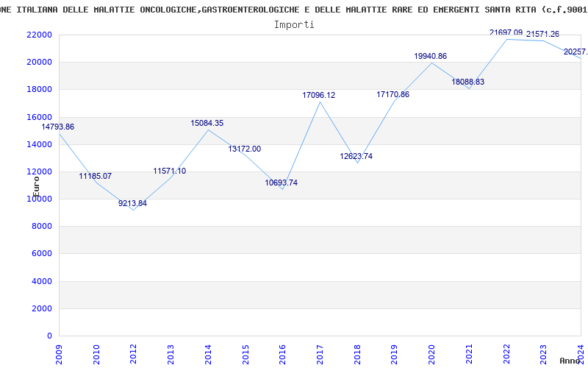Click the 11185.07 data label
This screenshot has height=368, width=588.
coord(96,176)
